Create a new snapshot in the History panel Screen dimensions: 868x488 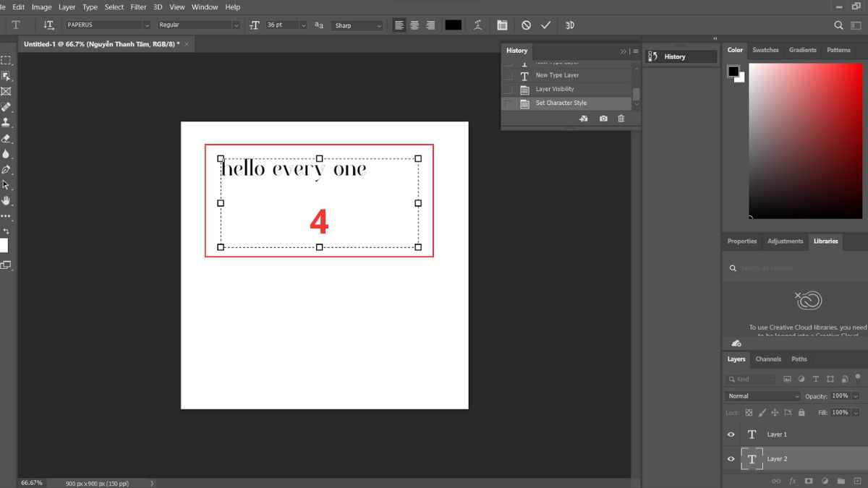click(603, 118)
